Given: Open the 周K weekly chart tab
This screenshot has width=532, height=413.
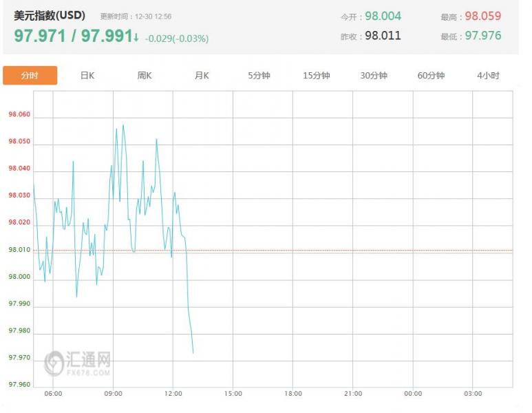Looking at the screenshot, I should [145, 76].
